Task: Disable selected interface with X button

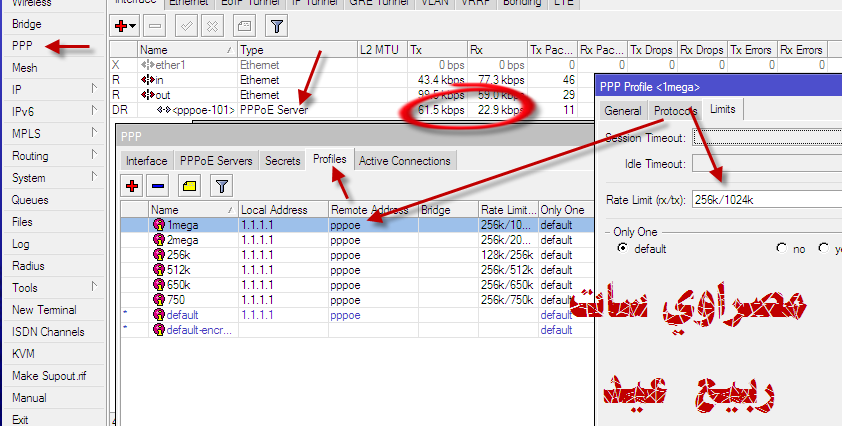Action: [x=213, y=26]
